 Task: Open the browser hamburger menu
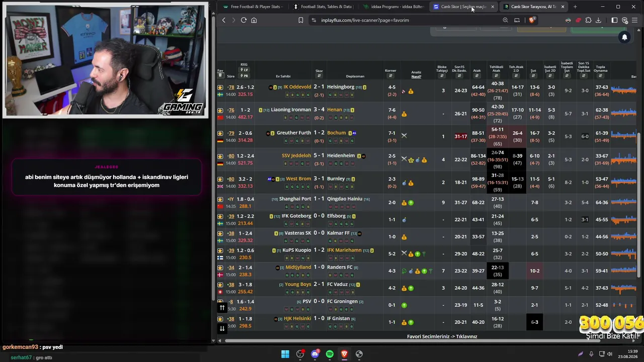point(634,20)
